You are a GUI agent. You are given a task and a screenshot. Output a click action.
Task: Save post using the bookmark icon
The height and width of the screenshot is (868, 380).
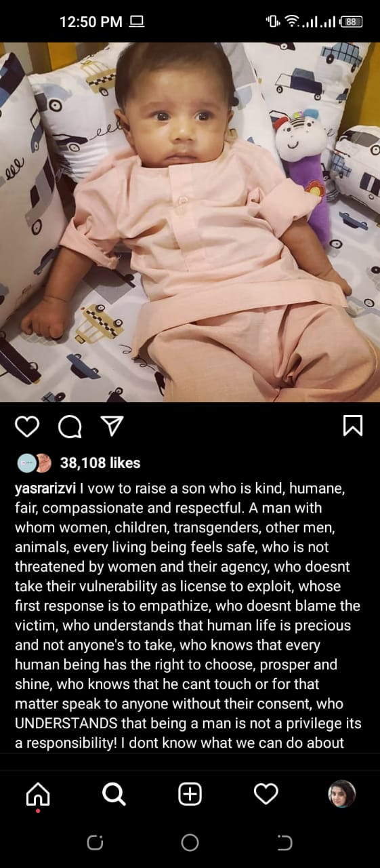click(x=353, y=425)
